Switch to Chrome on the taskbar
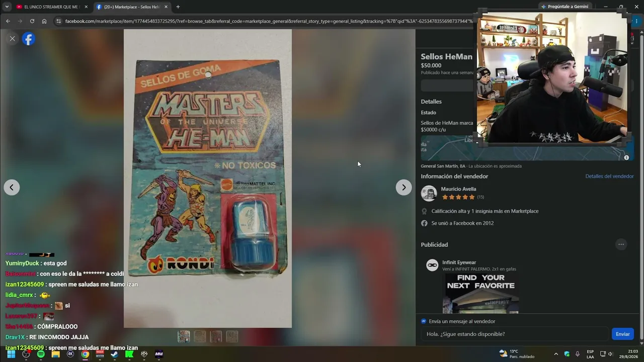 (x=85, y=354)
